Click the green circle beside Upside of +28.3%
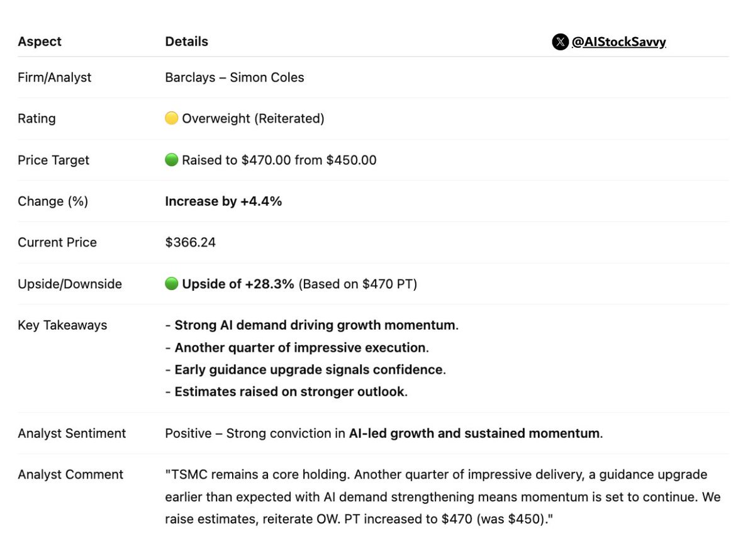The width and height of the screenshot is (755, 560). tap(171, 284)
